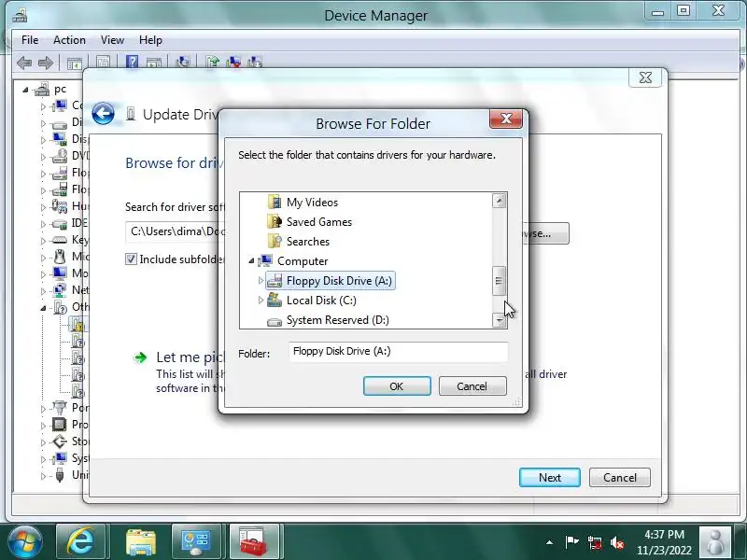The width and height of the screenshot is (747, 560).
Task: Select the IDE controllers category icon
Action: pos(59,223)
